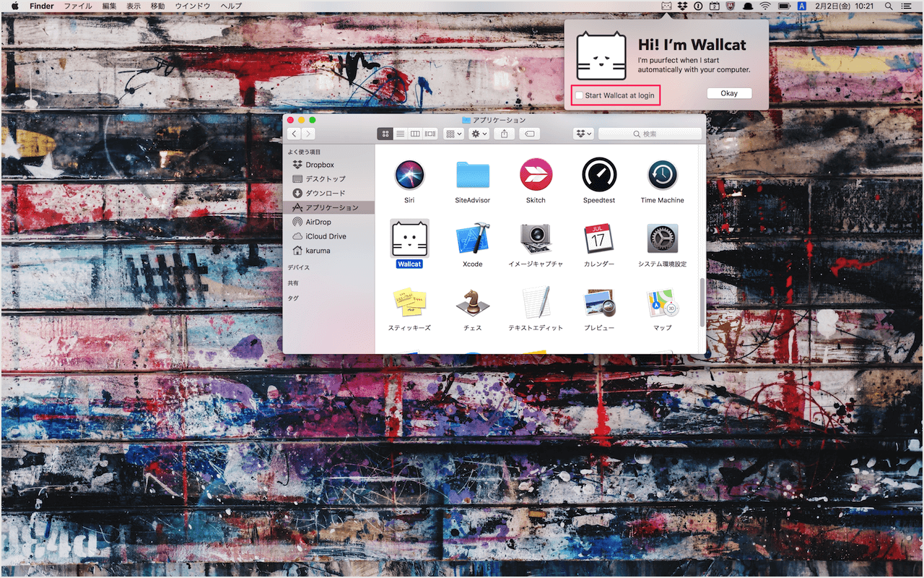Screen dimensions: 924x578
Task: Open Notification Center list icon
Action: coord(907,6)
